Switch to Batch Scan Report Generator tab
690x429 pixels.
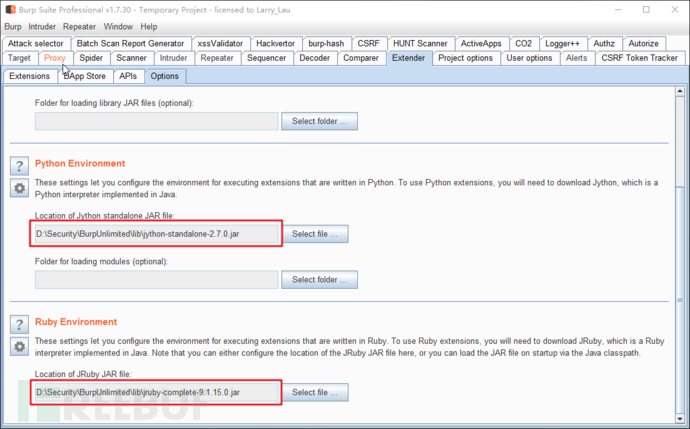click(130, 44)
